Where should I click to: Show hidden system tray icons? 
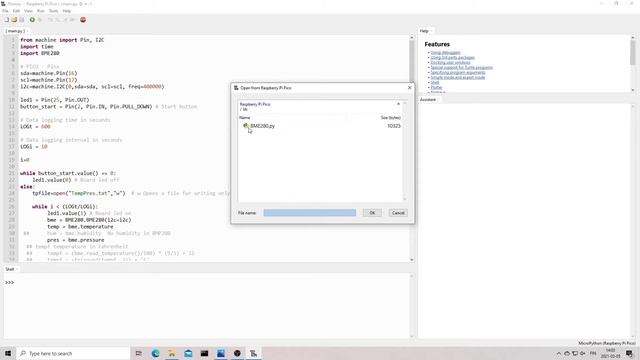558,353
